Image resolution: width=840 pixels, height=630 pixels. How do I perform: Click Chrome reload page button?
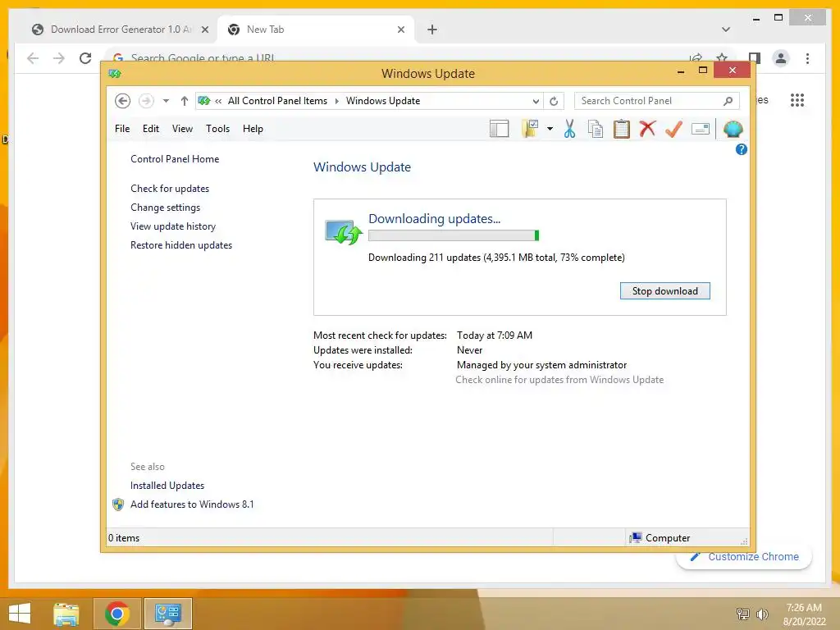coord(85,58)
